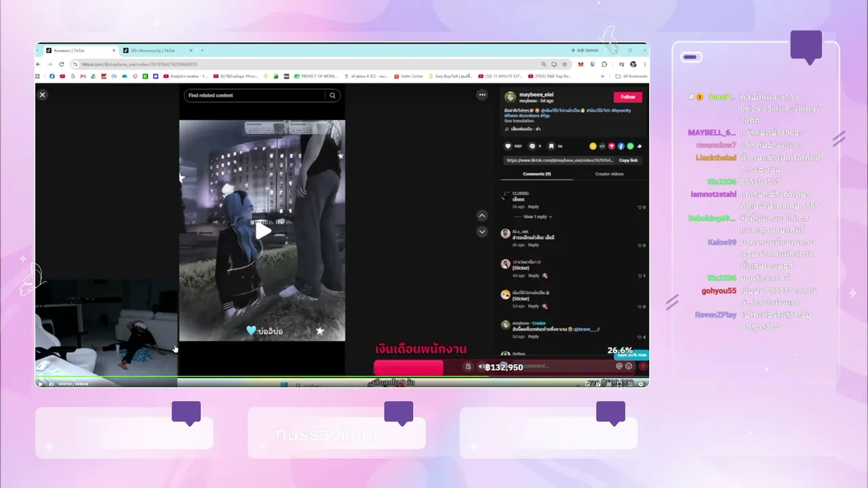Viewport: 868px width, 488px height.
Task: Bookmark this page with the star icon
Action: coord(565,64)
